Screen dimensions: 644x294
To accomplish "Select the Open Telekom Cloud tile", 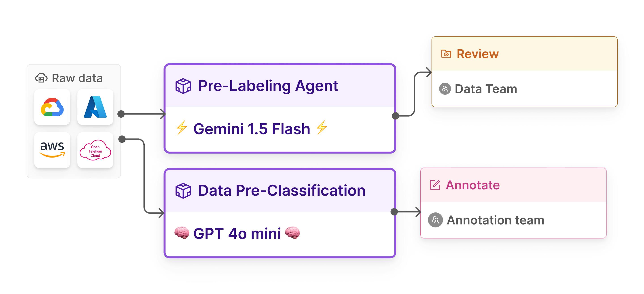I will tap(95, 150).
